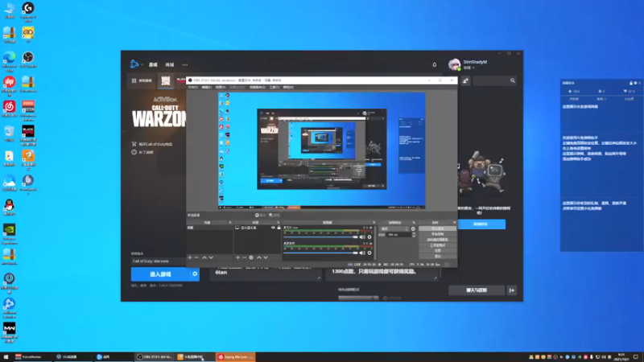Viewport: 644px width, 362px height.
Task: Open Filters button above OBS scenes panel
Action: click(275, 215)
